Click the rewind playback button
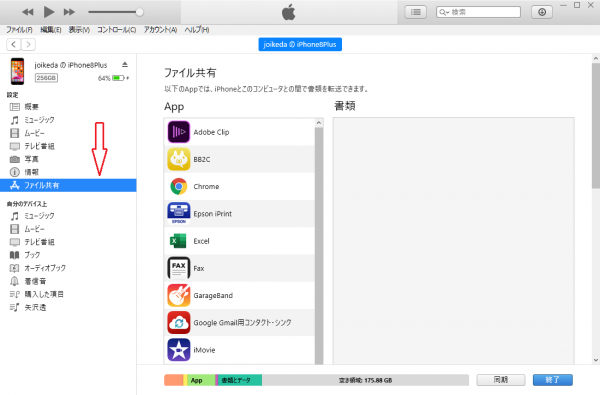Viewport: 600px width, 395px height. 28,12
